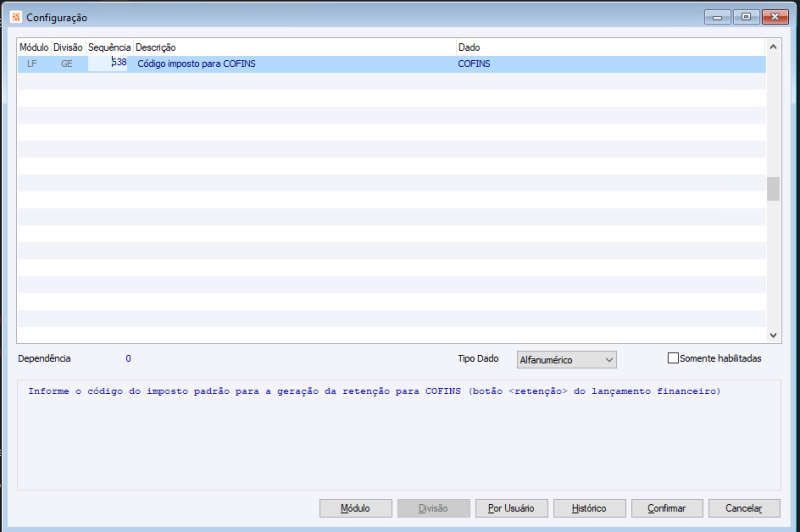The height and width of the screenshot is (532, 800).
Task: Click the Sequência input cell 538
Action: [107, 63]
